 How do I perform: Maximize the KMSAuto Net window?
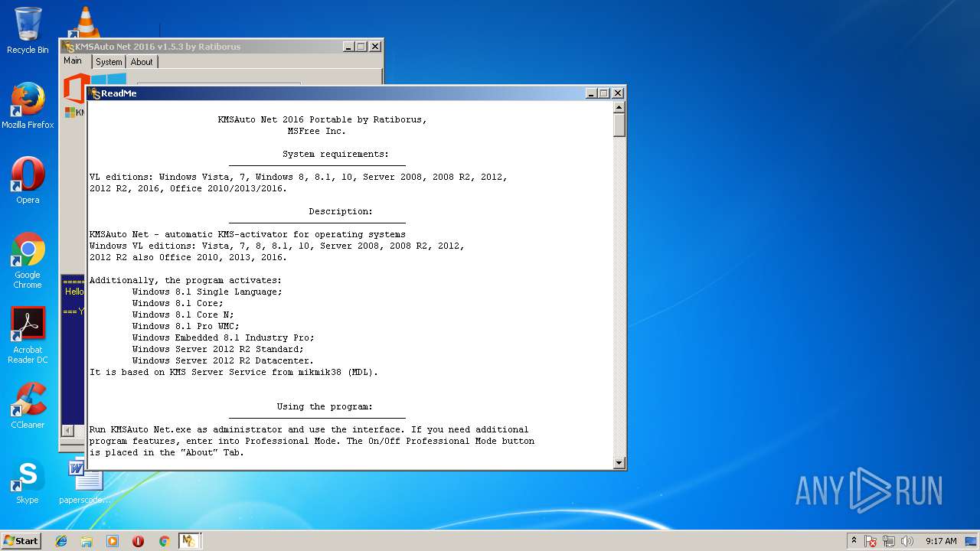click(361, 47)
